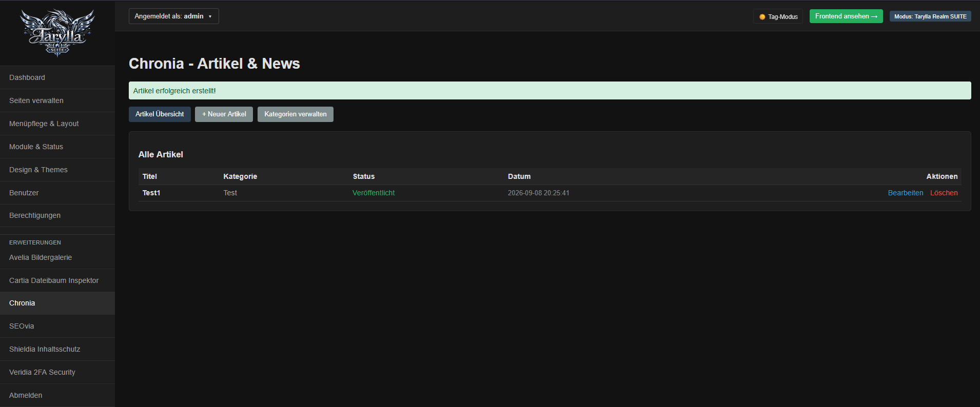Open Menüpflege & Layout
This screenshot has width=980, height=407.
point(57,124)
